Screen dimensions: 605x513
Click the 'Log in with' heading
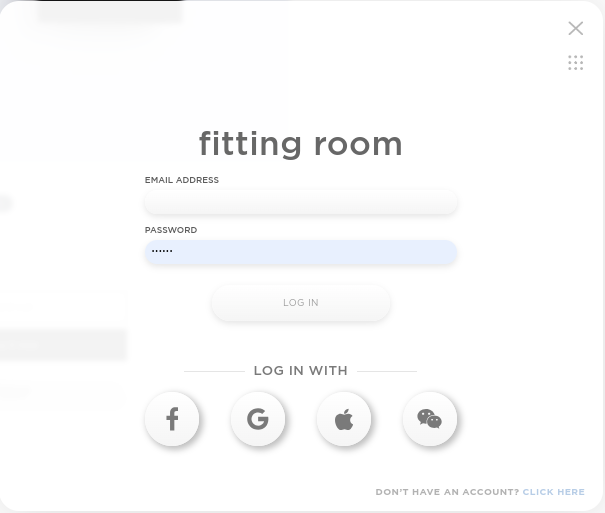coord(300,371)
